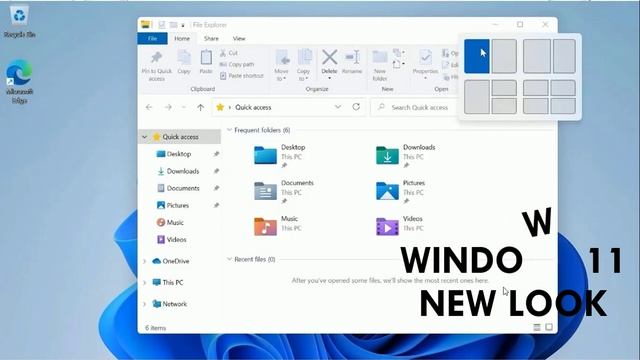640x360 pixels.
Task: Select Desktop in the navigation pane
Action: pyautogui.click(x=179, y=154)
